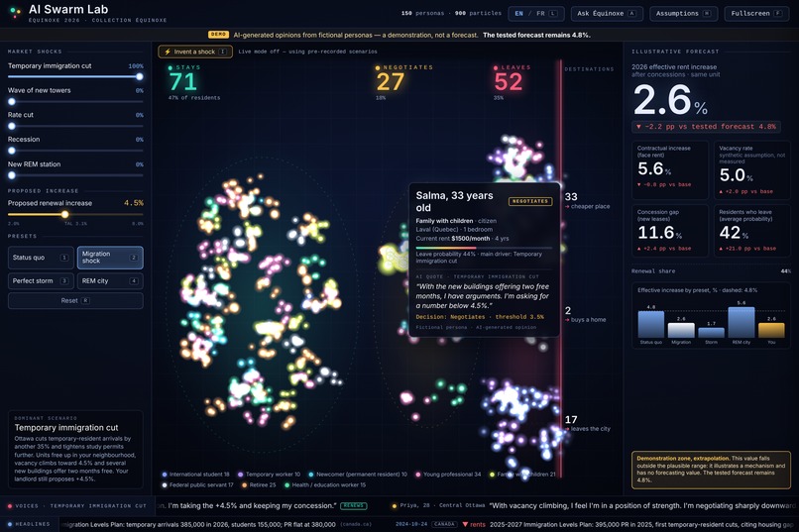The image size is (799, 532).
Task: Click the Vacancy rate 5.0% card
Action: tap(752, 169)
